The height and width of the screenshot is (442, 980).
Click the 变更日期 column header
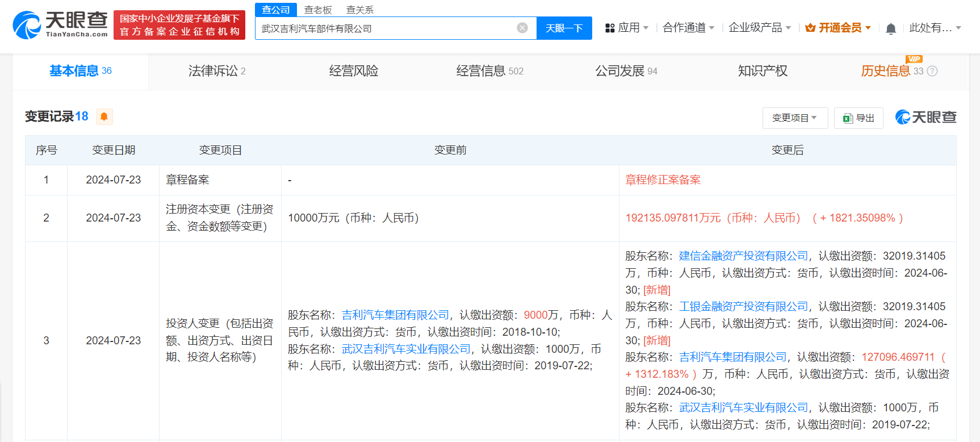point(114,150)
